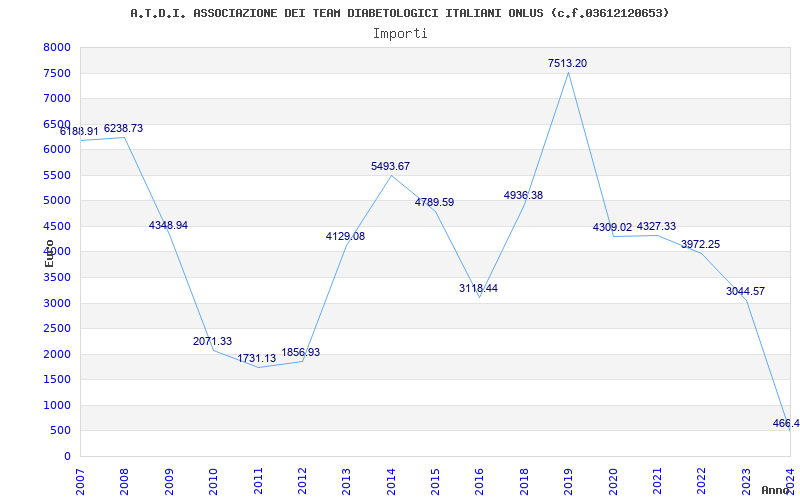Select the y-axis value 2500
Image resolution: width=800 pixels, height=500 pixels.
[57, 329]
